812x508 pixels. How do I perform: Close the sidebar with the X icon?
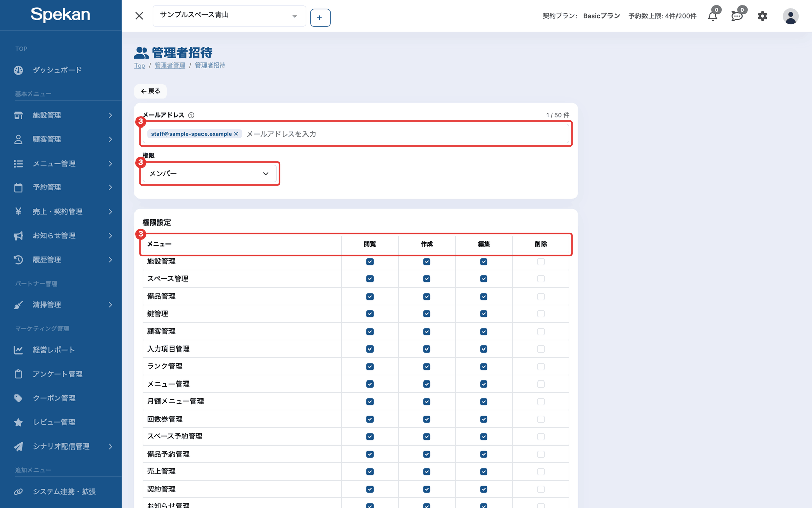coord(139,16)
